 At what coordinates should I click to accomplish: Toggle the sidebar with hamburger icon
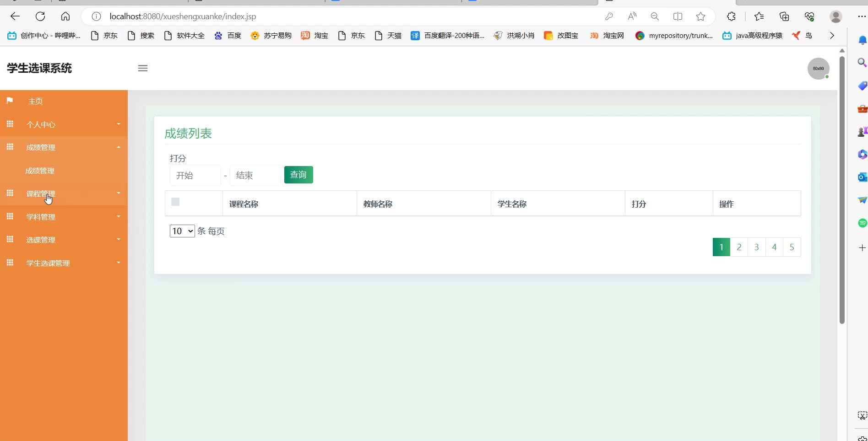(x=143, y=68)
